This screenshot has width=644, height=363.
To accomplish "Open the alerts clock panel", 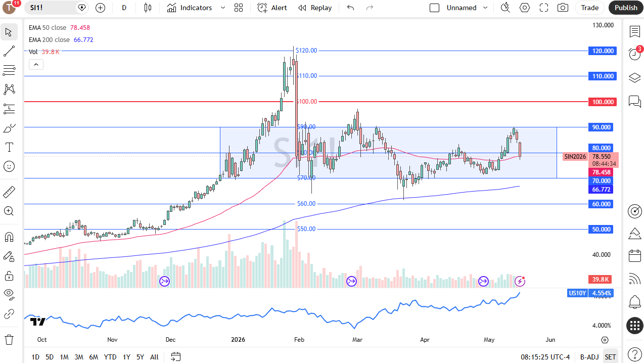I will [x=634, y=54].
